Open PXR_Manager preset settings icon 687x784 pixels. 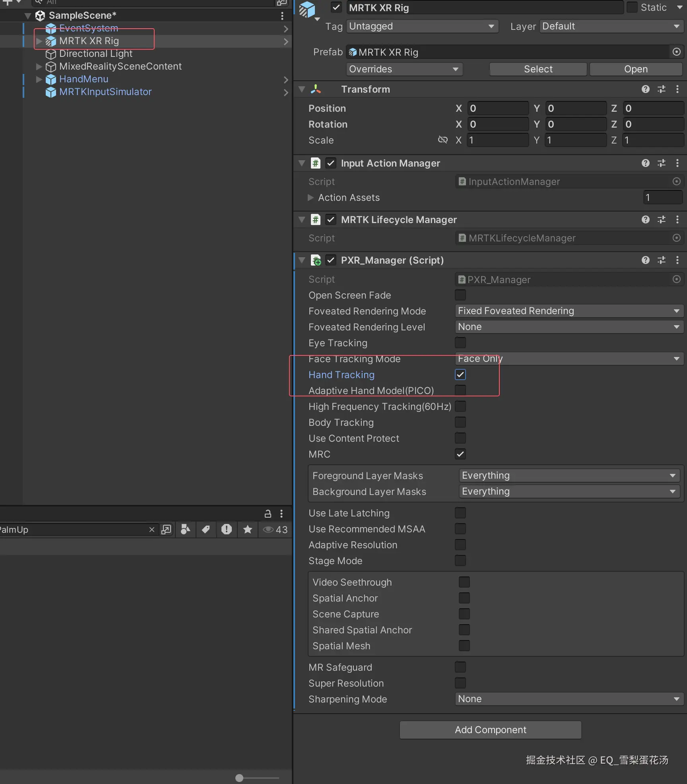pos(662,260)
